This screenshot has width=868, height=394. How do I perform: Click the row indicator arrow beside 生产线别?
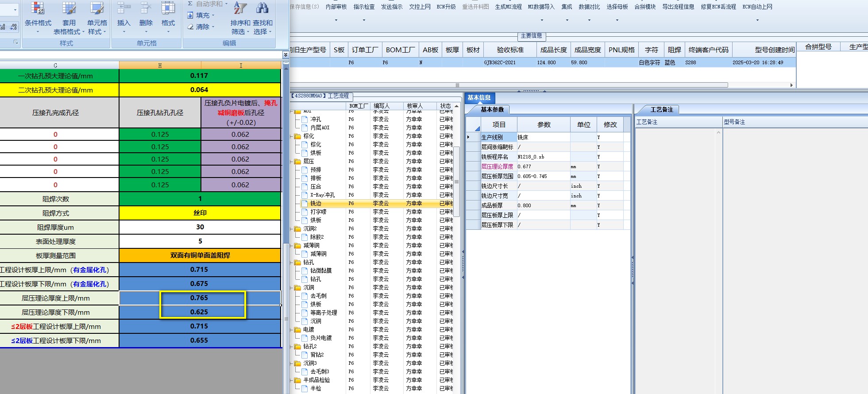[469, 137]
